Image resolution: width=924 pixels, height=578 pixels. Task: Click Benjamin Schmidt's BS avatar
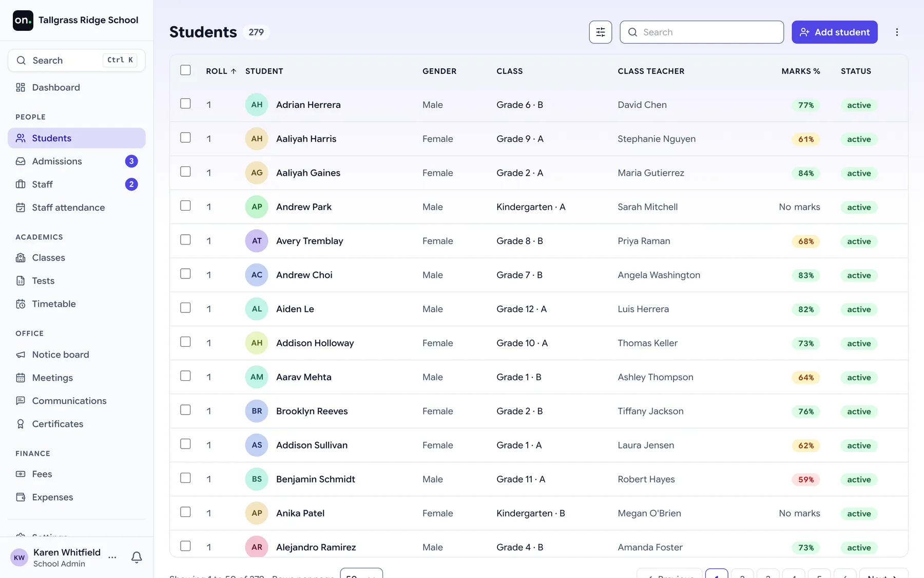[x=257, y=479]
